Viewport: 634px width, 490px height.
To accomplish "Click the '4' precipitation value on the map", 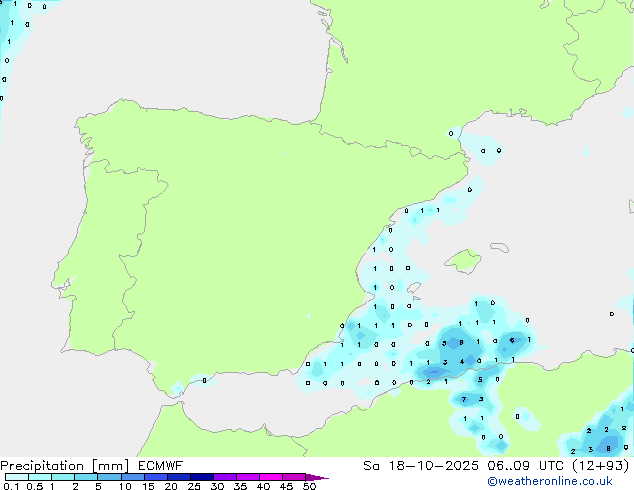I will coord(462,362).
